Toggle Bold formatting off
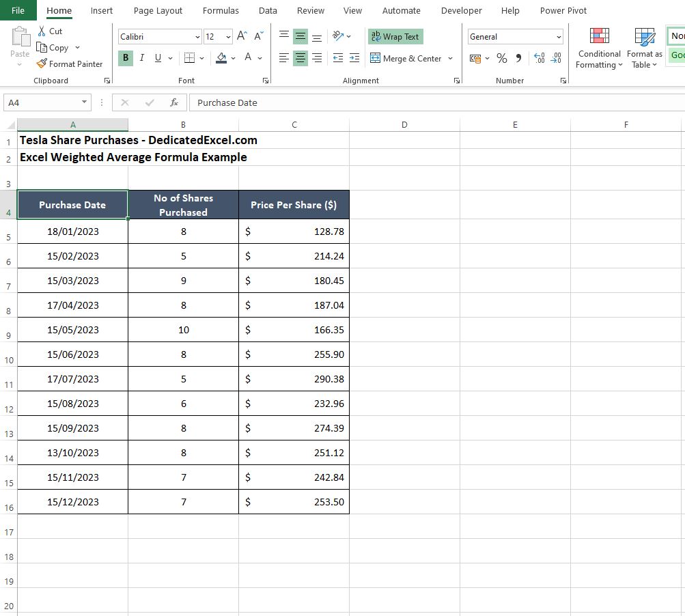The height and width of the screenshot is (616, 685). (x=125, y=58)
